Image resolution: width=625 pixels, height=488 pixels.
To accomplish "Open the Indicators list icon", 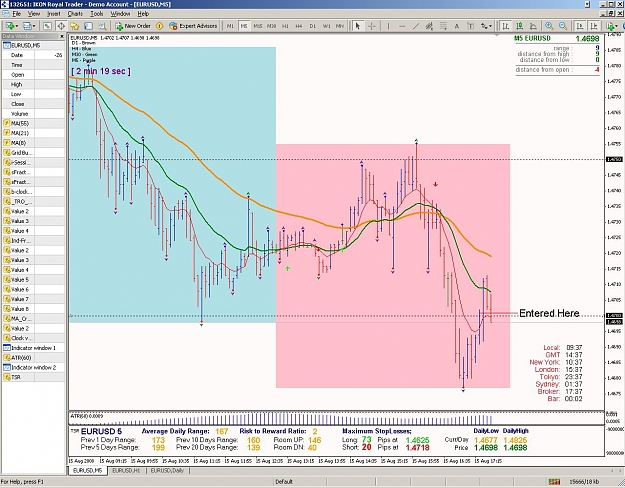I will tap(610, 26).
